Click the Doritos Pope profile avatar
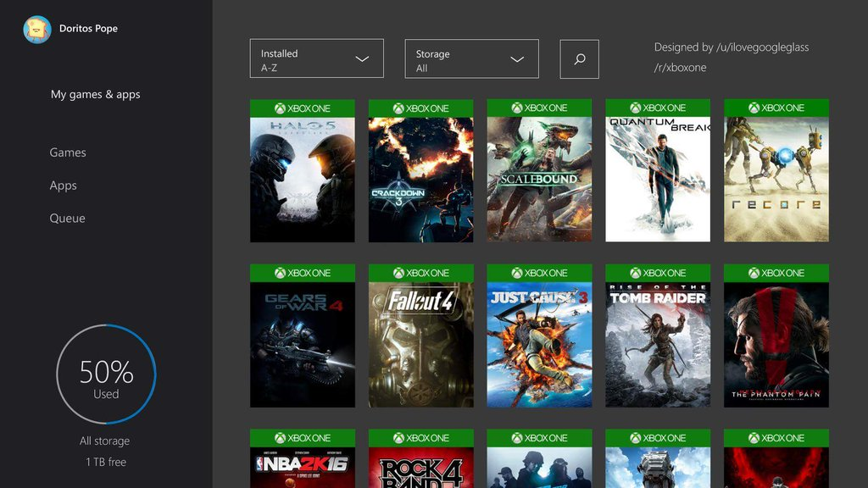The height and width of the screenshot is (488, 868). tap(37, 30)
